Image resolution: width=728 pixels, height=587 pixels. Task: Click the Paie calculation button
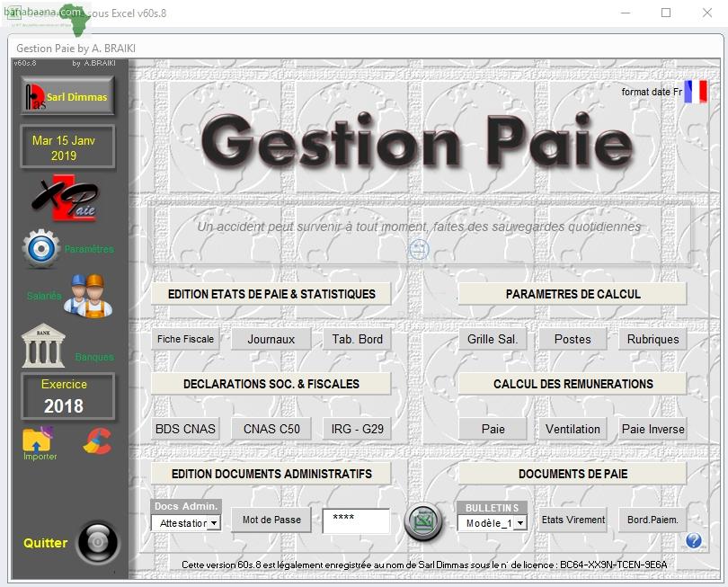[493, 429]
